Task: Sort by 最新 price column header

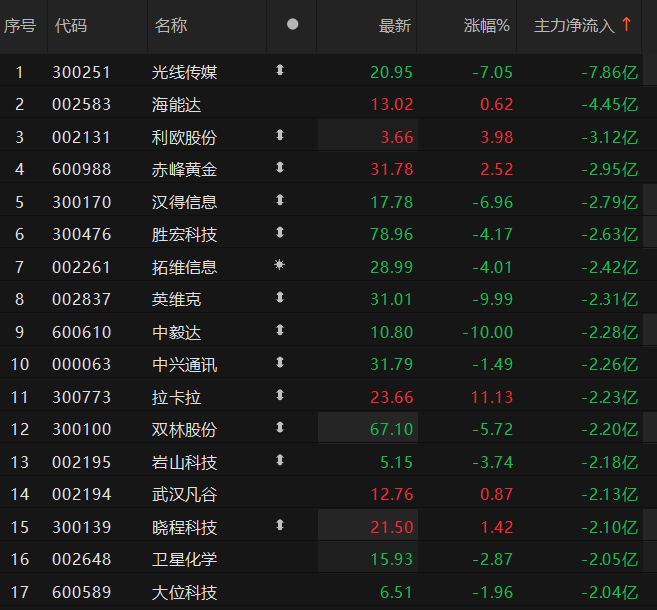Action: point(395,26)
